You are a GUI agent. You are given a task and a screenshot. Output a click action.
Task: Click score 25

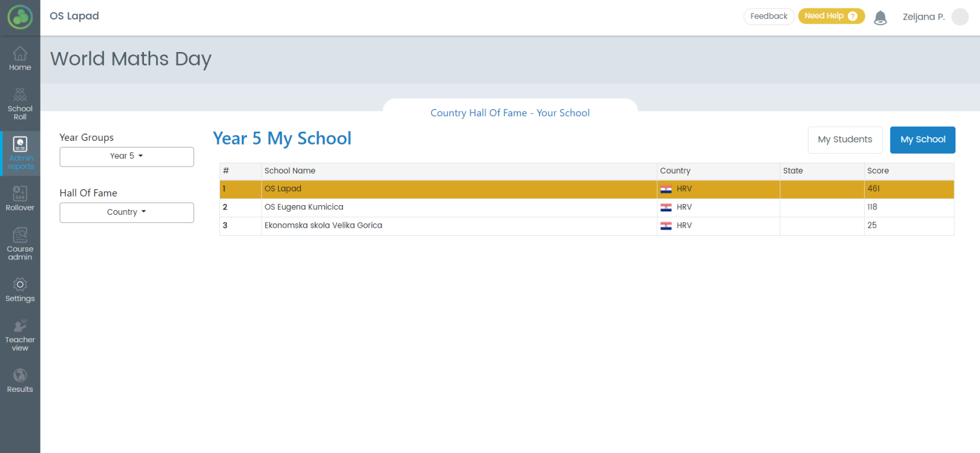(872, 225)
